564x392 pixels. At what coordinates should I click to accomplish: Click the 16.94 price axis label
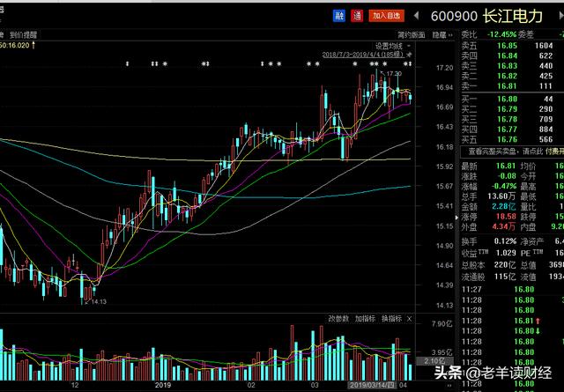[444, 87]
